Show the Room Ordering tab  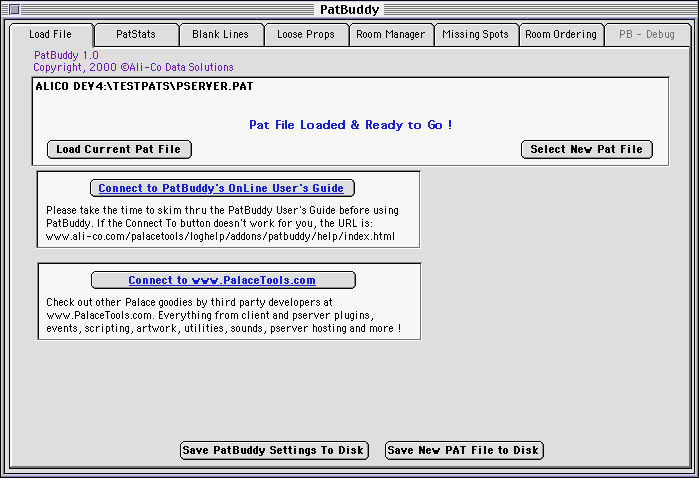(561, 35)
